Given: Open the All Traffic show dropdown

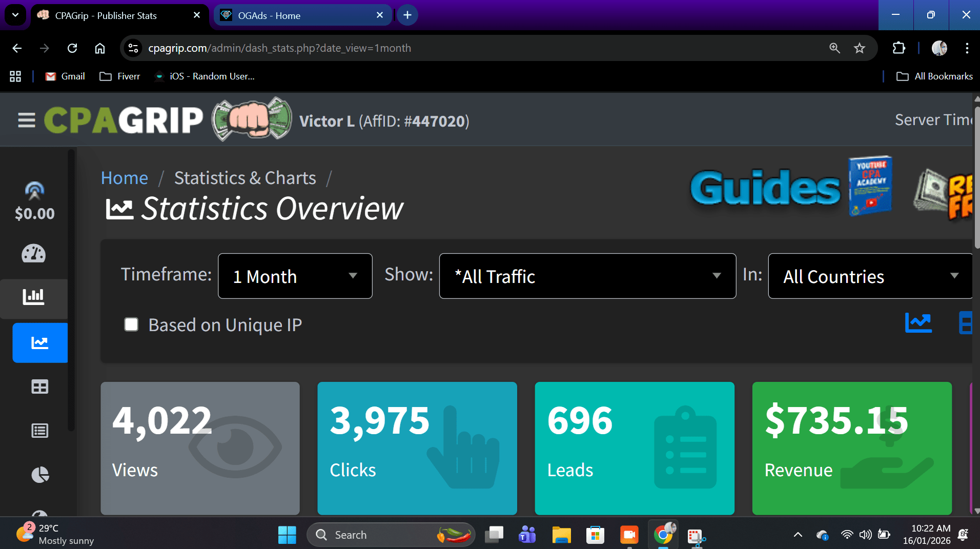Looking at the screenshot, I should point(587,276).
